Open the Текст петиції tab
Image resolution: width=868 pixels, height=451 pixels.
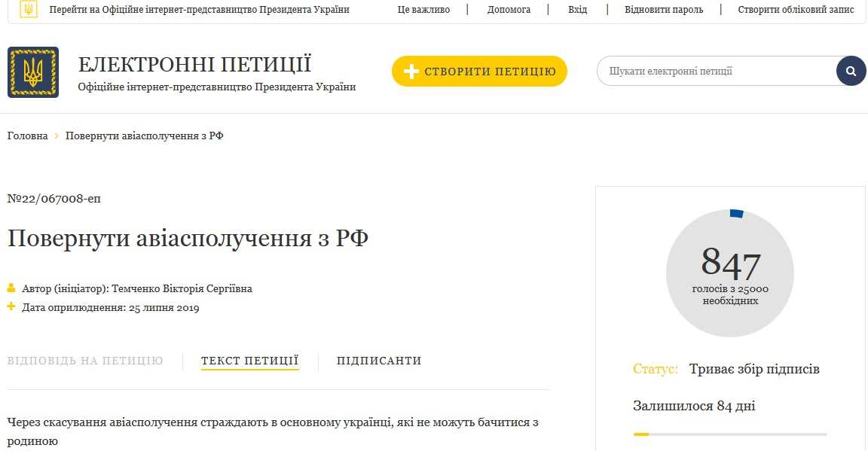249,361
